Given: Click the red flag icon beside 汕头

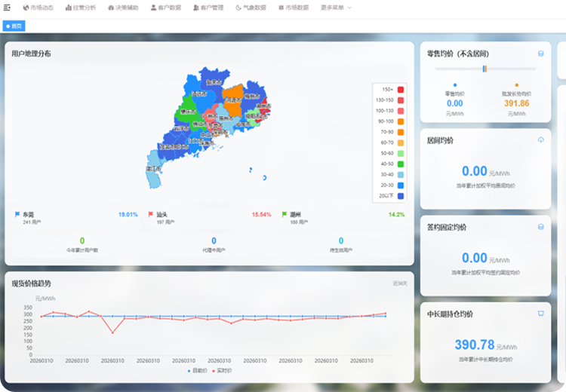Looking at the screenshot, I should click(151, 214).
